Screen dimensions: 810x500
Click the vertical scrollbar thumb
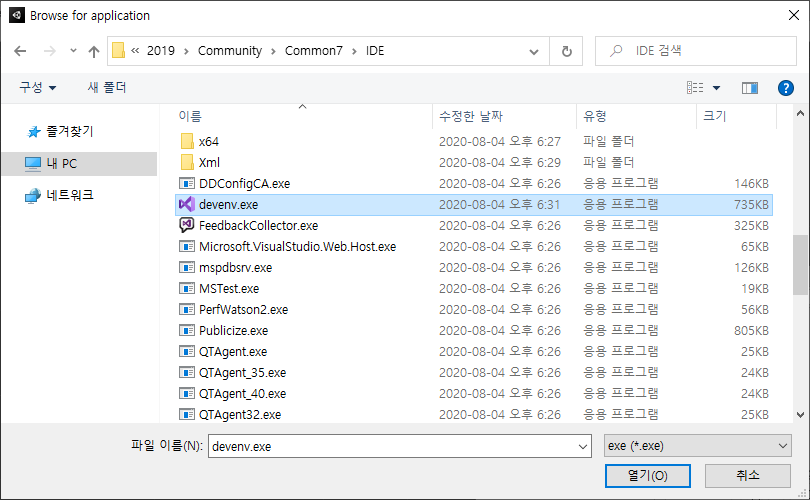[x=800, y=265]
